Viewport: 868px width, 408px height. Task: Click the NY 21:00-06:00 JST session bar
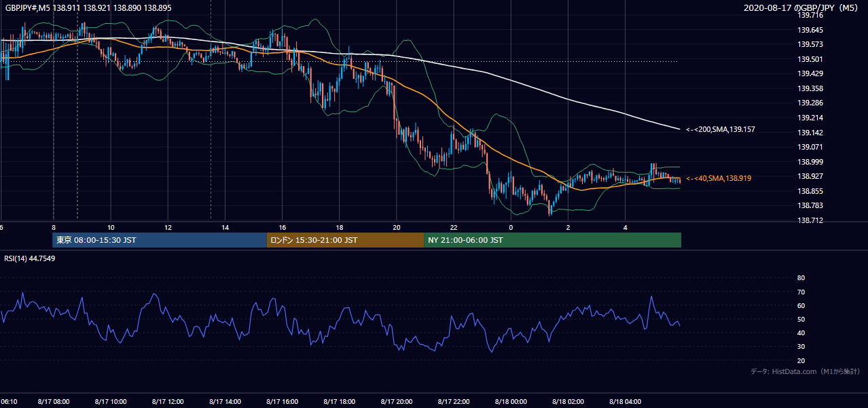[552, 240]
